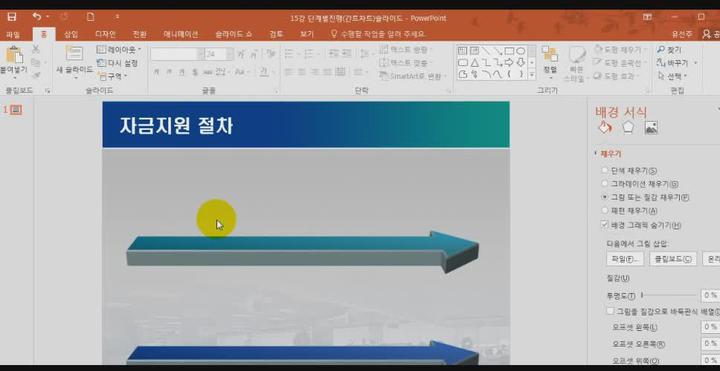Click the Paste (붙여넣기) clipboard icon
Image resolution: width=720 pixels, height=371 pixels.
pos(14,55)
